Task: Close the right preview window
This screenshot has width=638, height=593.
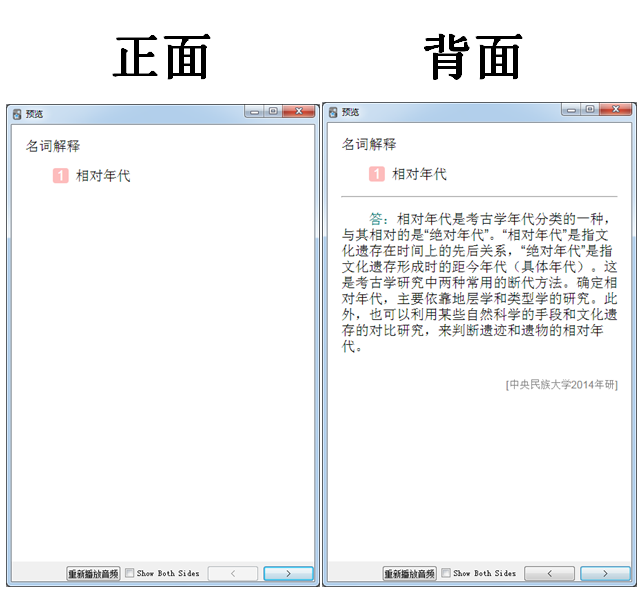Action: (615, 109)
